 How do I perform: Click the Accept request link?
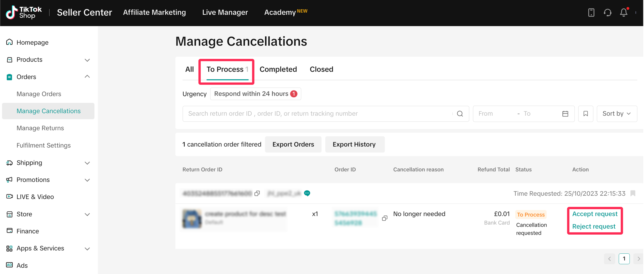tap(594, 214)
